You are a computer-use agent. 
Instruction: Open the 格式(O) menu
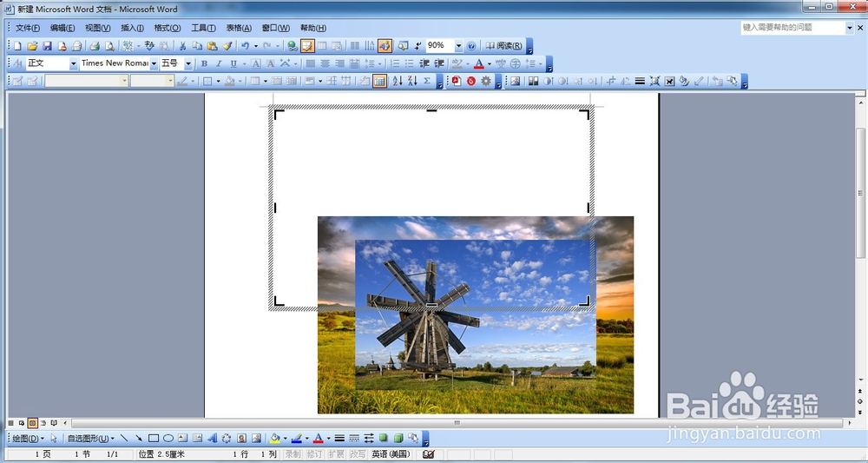click(168, 28)
